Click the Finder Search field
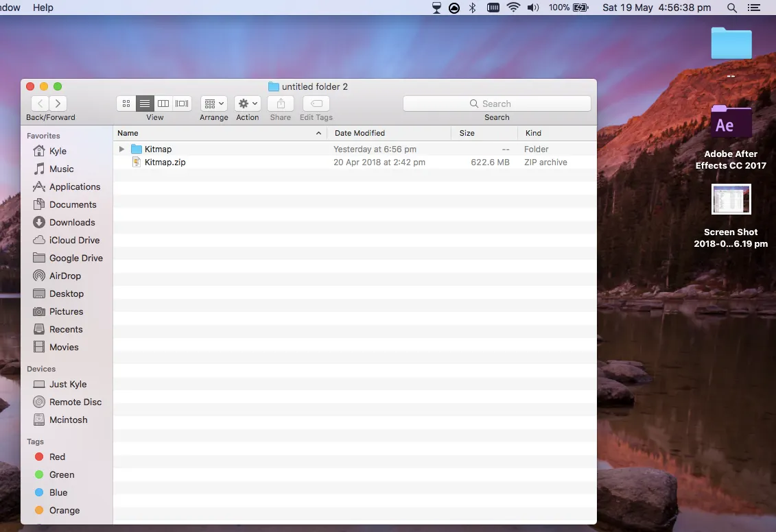Image resolution: width=776 pixels, height=532 pixels. click(497, 104)
